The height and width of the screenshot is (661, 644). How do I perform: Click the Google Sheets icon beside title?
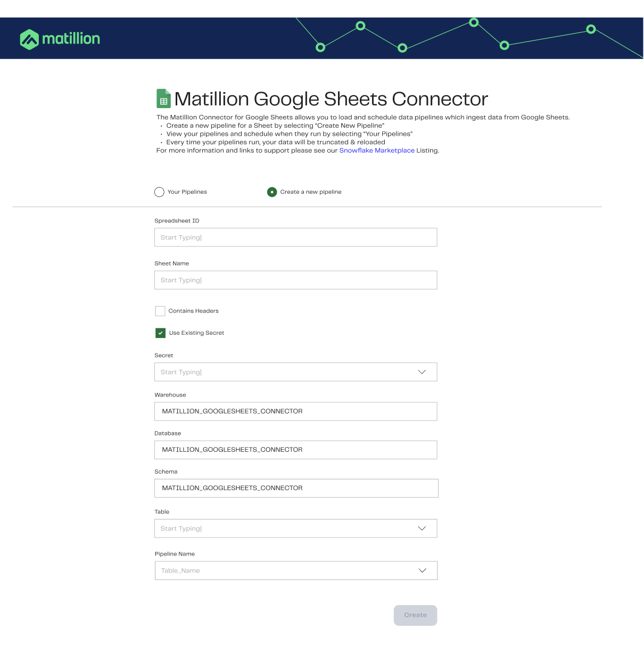163,99
